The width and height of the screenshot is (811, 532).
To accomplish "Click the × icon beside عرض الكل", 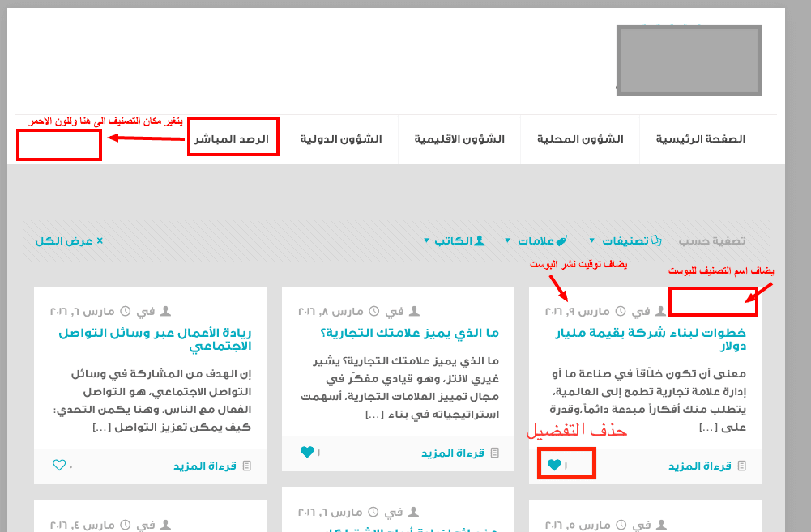I will (x=100, y=241).
